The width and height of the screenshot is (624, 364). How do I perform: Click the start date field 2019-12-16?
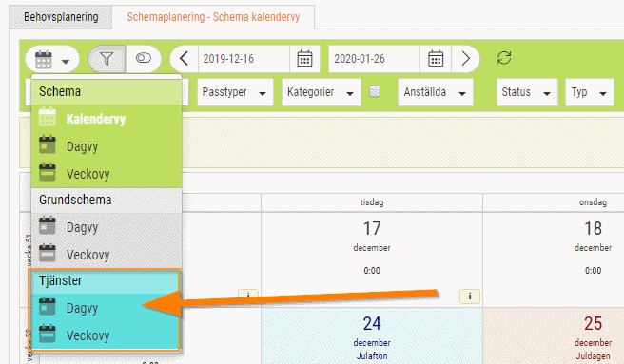tap(244, 59)
